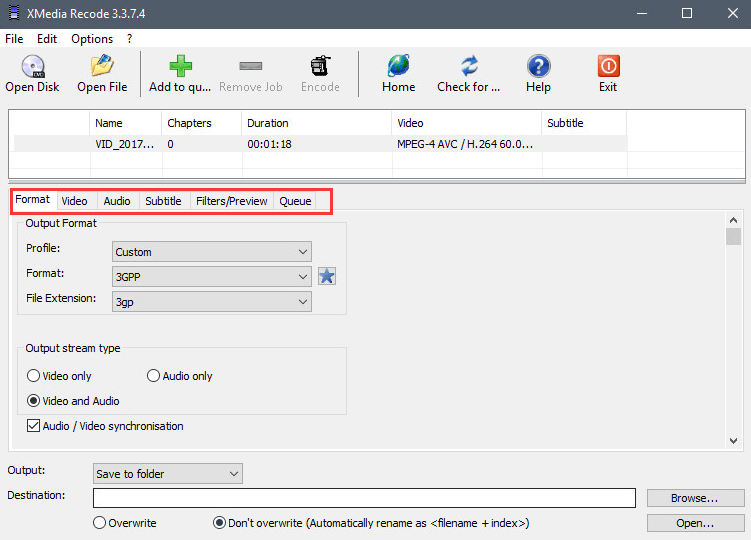Click the Check for updates icon
Screen dimensions: 751x540
tap(469, 66)
